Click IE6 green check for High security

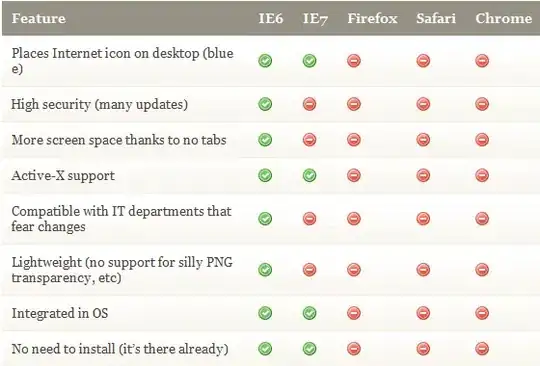[265, 104]
